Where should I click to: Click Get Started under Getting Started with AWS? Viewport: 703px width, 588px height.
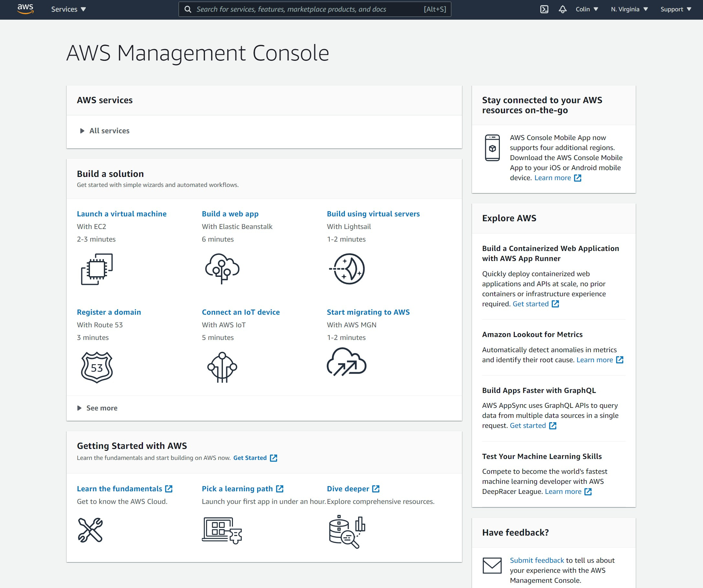point(250,458)
